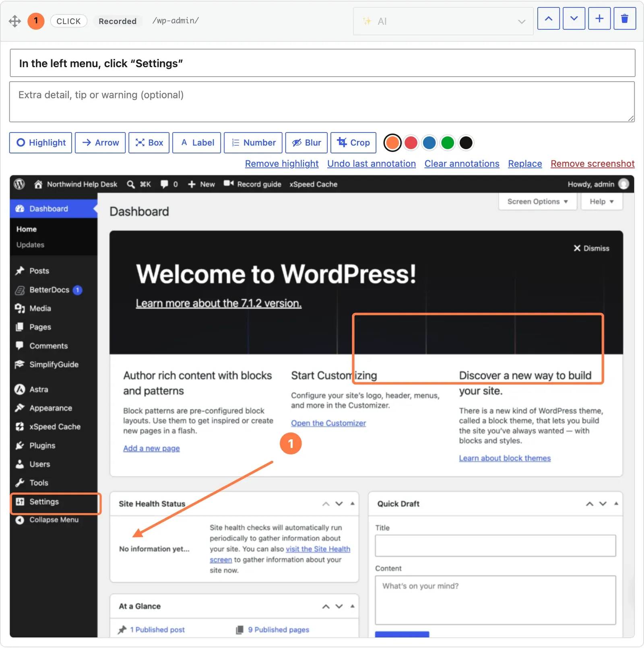Image resolution: width=644 pixels, height=648 pixels.
Task: Click the step title input field
Action: [x=322, y=63]
